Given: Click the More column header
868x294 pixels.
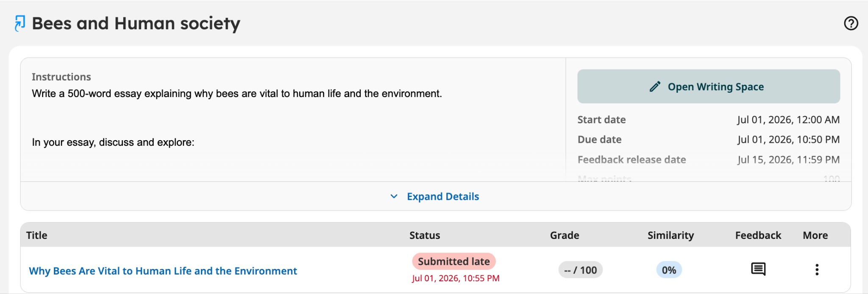Looking at the screenshot, I should (x=815, y=236).
